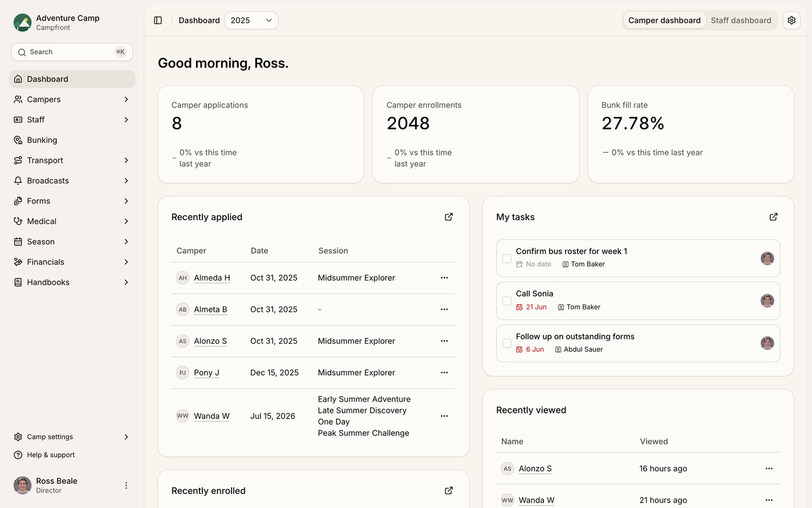Screen dimensions: 812x508
Task: Click the 21 Jun due date on Call Sonia
Action: pyautogui.click(x=531, y=307)
